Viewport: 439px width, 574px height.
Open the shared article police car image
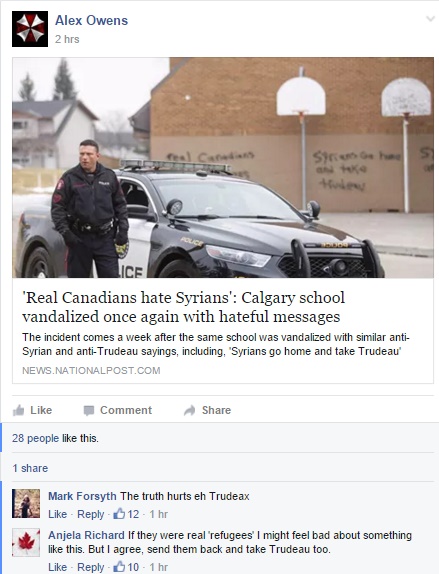(x=223, y=167)
